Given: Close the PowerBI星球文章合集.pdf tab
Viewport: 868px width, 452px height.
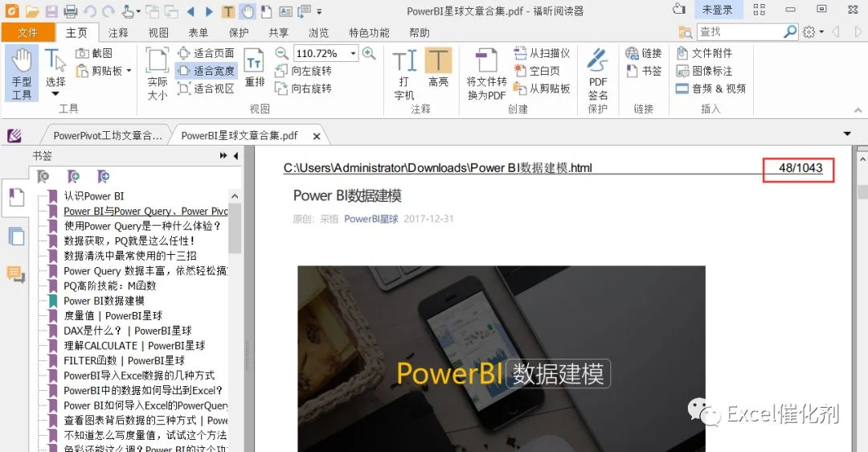Looking at the screenshot, I should pyautogui.click(x=317, y=136).
